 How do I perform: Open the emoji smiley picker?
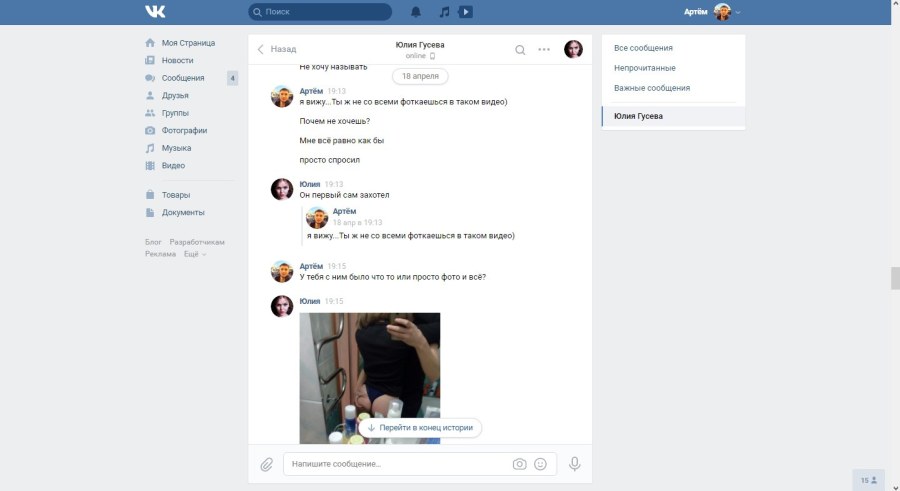541,464
